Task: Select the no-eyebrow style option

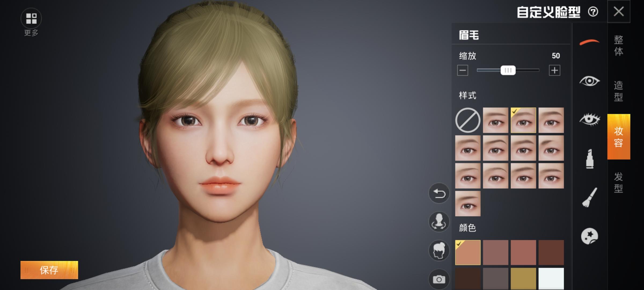Action: [x=468, y=120]
